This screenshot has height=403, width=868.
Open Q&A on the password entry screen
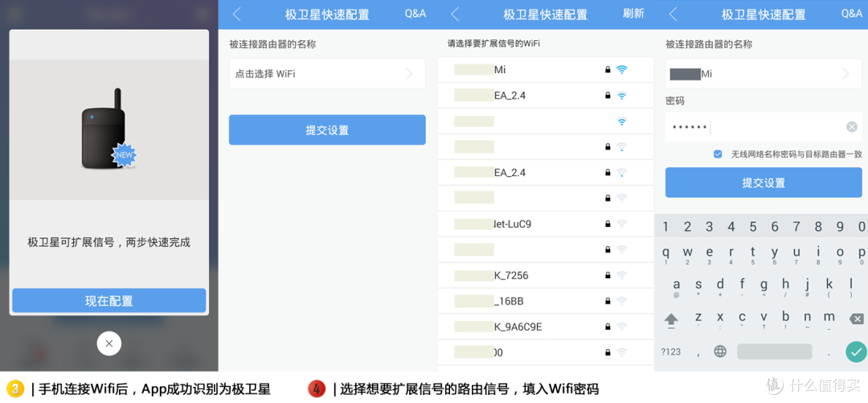(x=852, y=14)
